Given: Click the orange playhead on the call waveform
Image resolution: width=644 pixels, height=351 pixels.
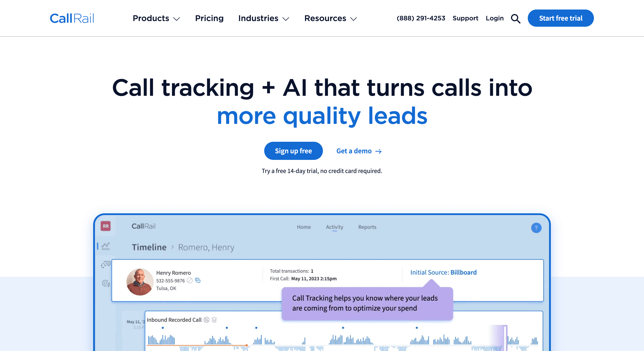Looking at the screenshot, I should (247, 345).
